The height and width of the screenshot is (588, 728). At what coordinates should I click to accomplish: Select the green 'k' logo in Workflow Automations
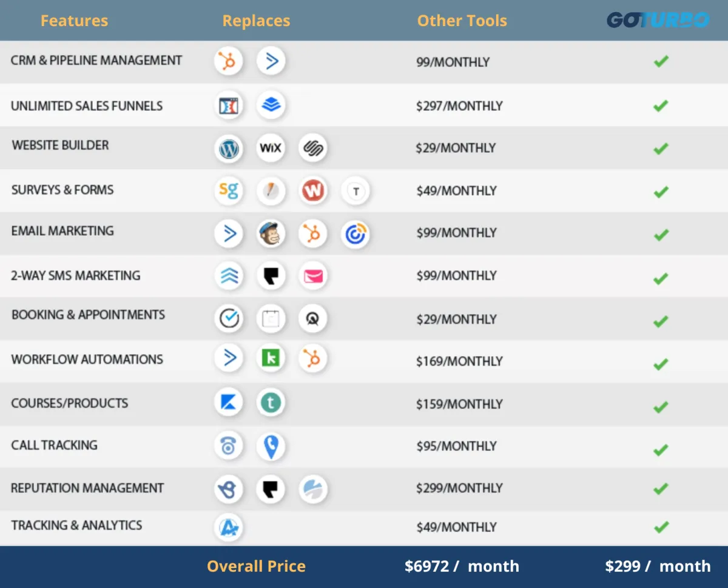(x=271, y=358)
